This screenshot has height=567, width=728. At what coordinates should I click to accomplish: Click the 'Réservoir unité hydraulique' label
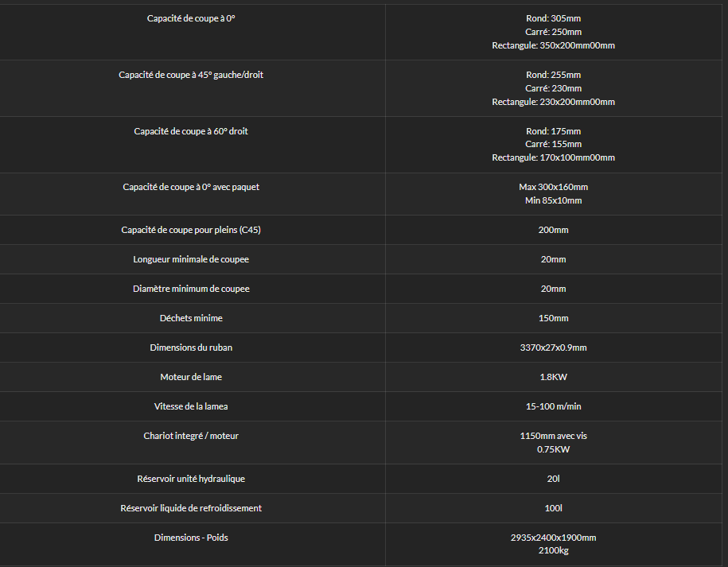[x=191, y=479]
